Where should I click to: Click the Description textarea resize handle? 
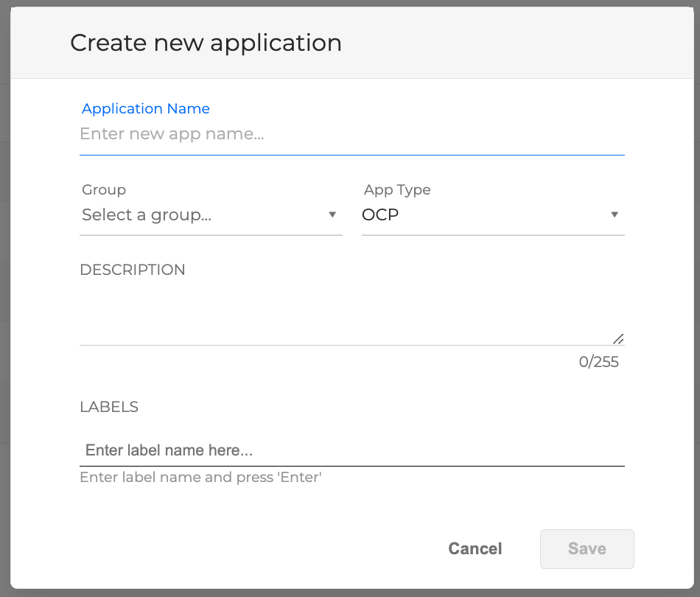point(618,339)
